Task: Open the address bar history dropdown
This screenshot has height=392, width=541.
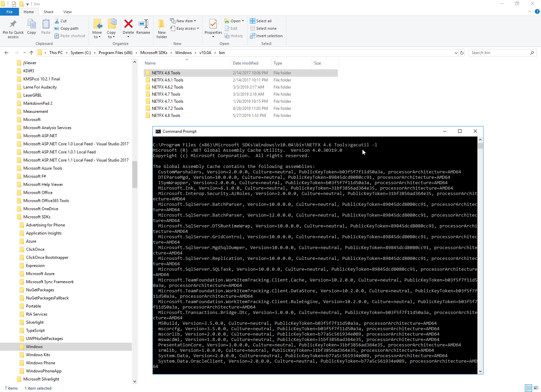Action: (x=456, y=53)
